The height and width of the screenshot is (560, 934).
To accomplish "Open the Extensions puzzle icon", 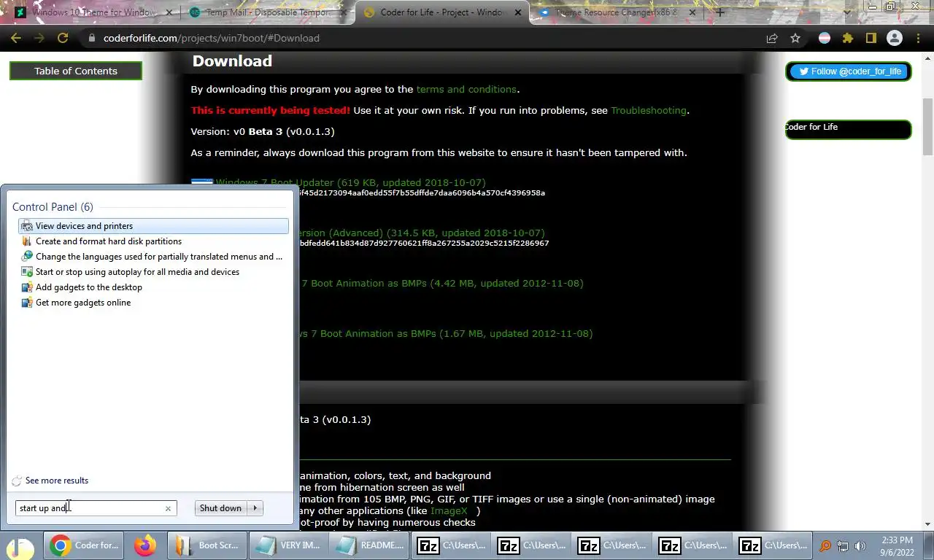I will tap(847, 38).
